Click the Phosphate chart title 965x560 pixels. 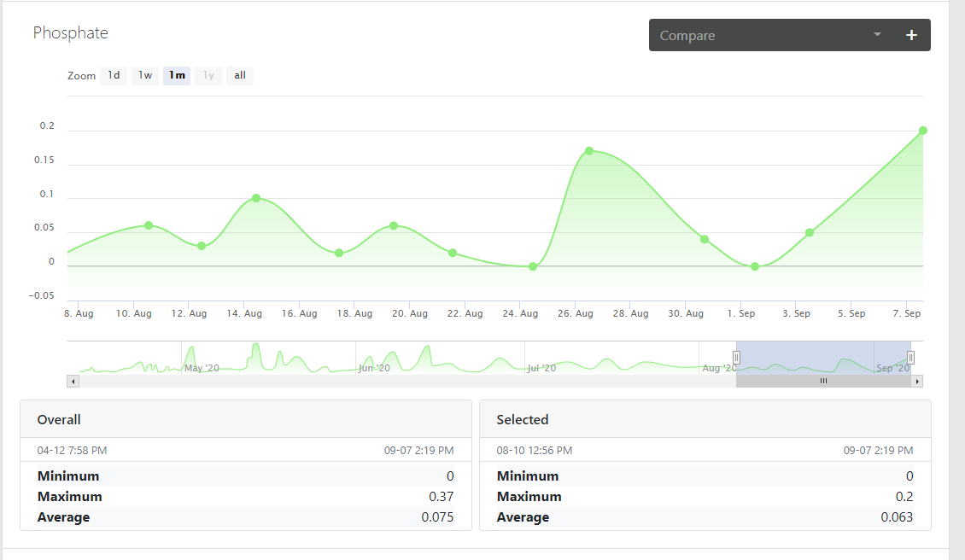[x=71, y=32]
